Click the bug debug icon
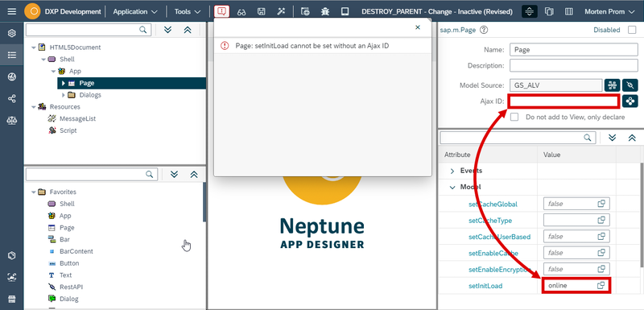Screen dimensions: 644x310 tap(325, 11)
